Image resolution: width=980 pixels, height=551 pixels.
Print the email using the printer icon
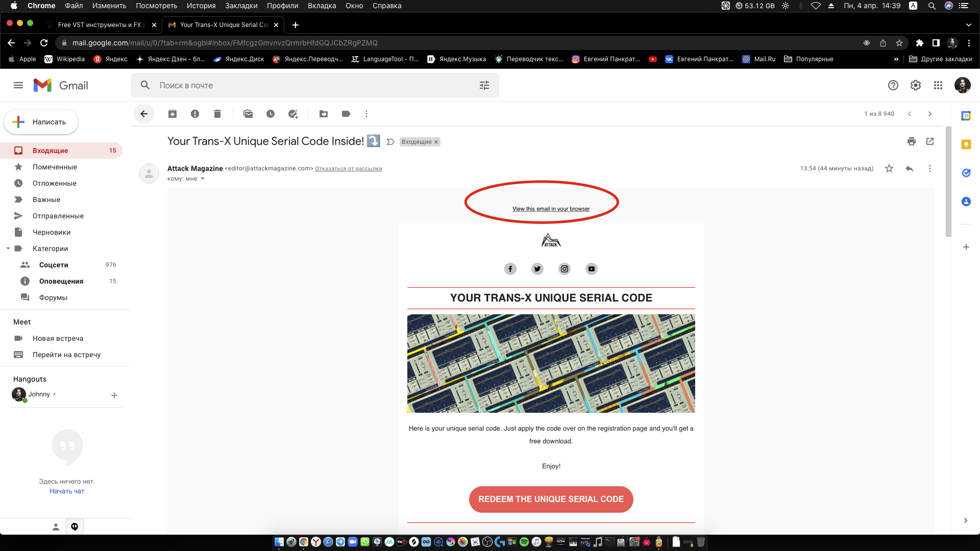(912, 141)
